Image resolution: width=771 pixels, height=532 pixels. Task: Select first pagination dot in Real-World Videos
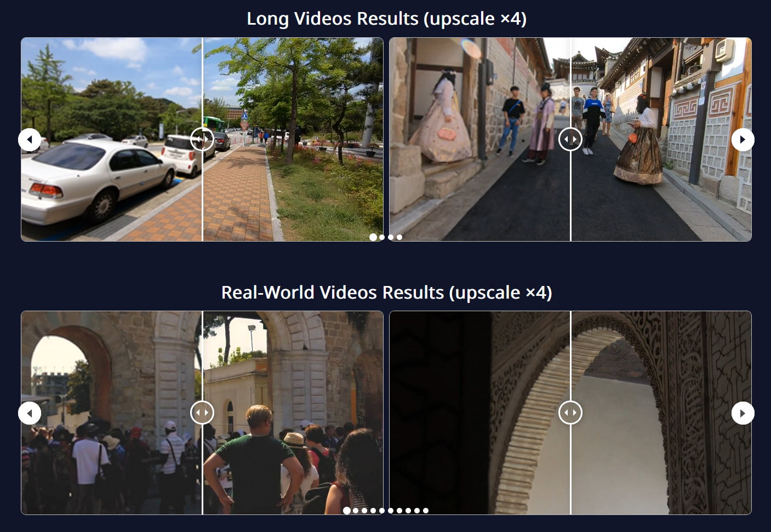click(347, 511)
